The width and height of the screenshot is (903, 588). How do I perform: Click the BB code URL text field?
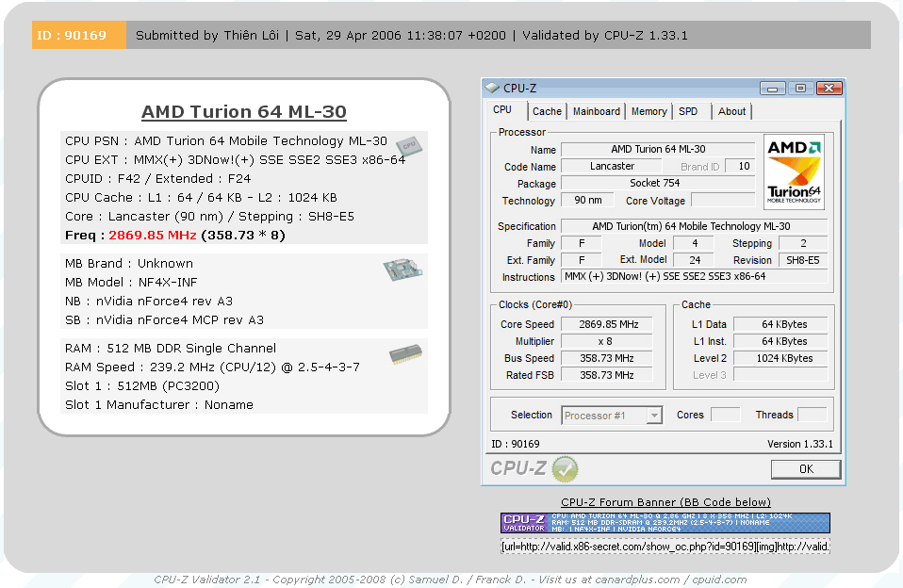(x=665, y=547)
